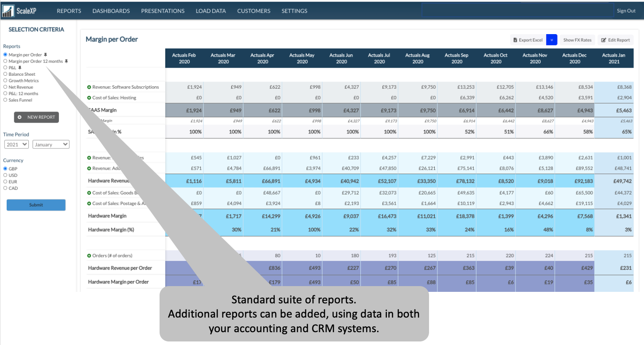
Task: Open the month dropdown showing January
Action: click(50, 144)
